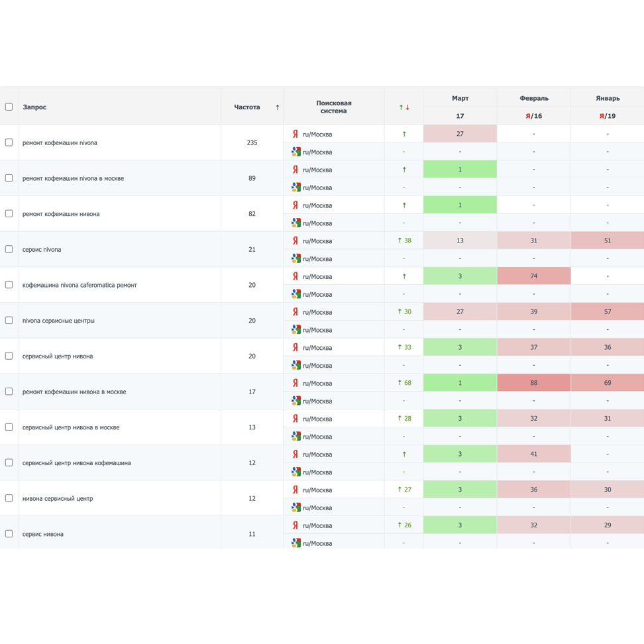This screenshot has width=644, height=644.
Task: Click Google icon for "ремонт кофемашин нивона в москве"
Action: pos(295,401)
